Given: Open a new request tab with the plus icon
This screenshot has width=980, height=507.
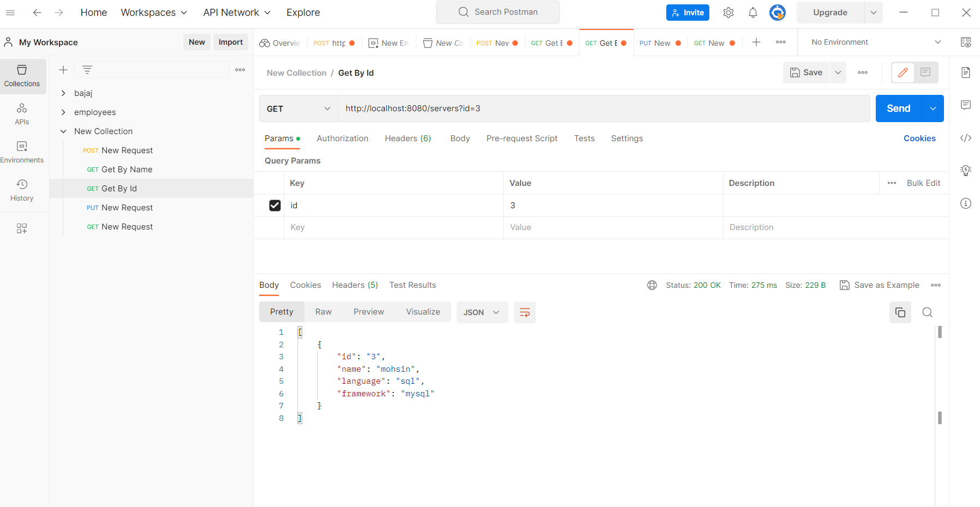Looking at the screenshot, I should tap(756, 42).
